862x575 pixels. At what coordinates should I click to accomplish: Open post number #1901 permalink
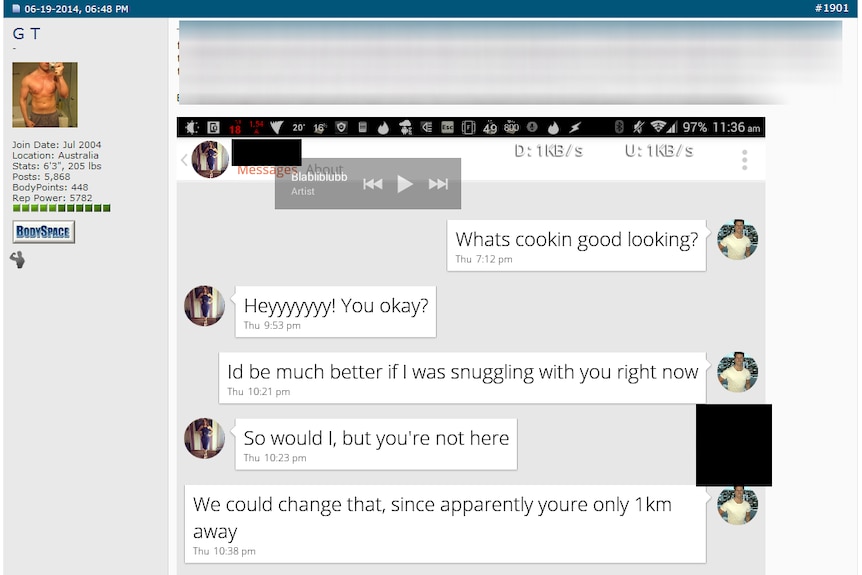click(x=831, y=8)
